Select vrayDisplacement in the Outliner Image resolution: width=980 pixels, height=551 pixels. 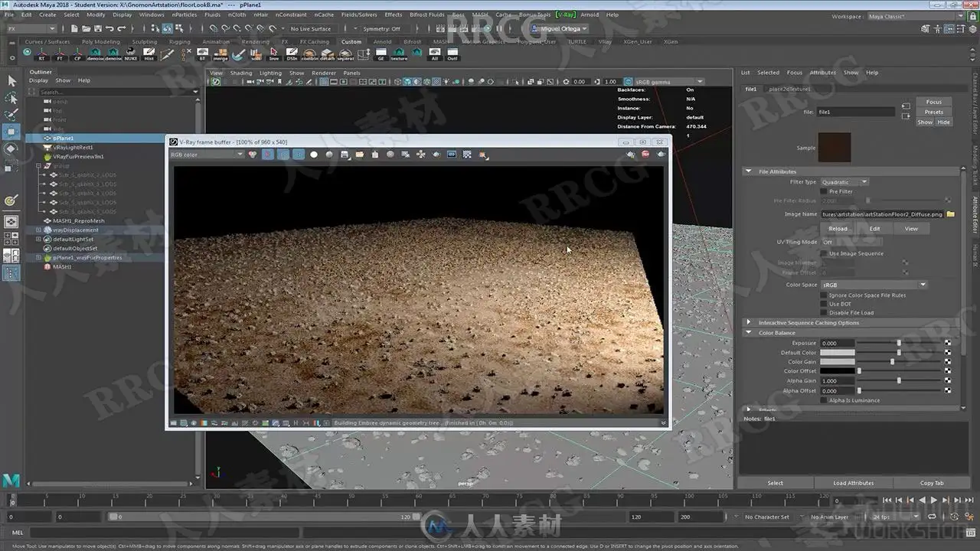(75, 230)
